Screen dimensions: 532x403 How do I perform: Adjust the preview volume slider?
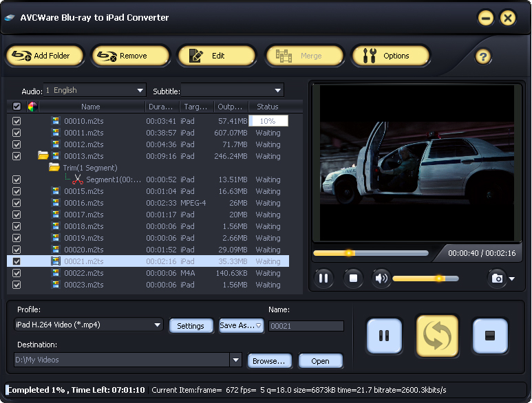pos(425,279)
